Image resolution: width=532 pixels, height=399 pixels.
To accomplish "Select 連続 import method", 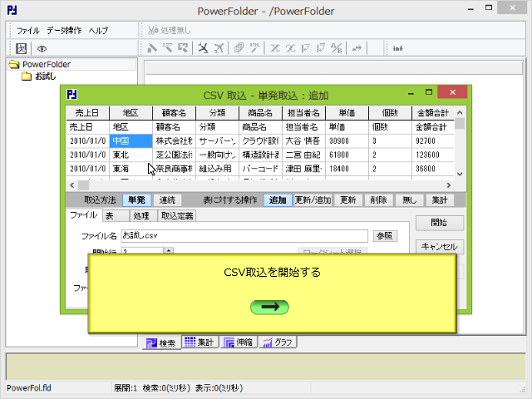I will click(167, 200).
